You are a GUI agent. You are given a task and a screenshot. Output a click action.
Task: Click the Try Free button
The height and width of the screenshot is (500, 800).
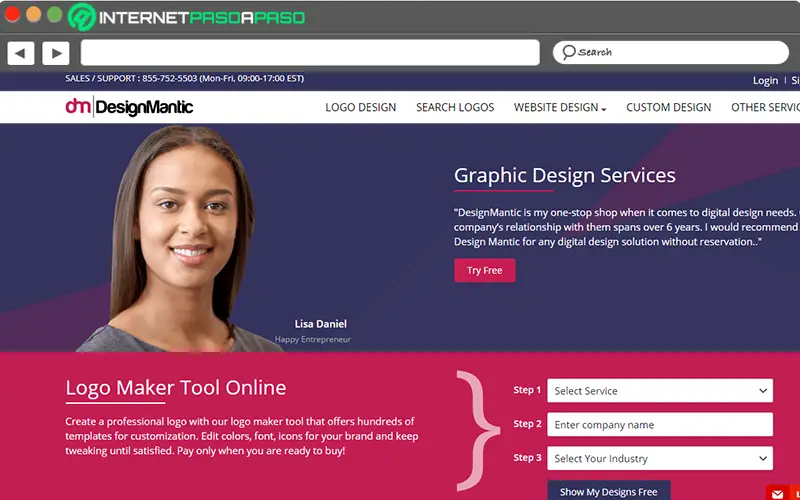485,270
